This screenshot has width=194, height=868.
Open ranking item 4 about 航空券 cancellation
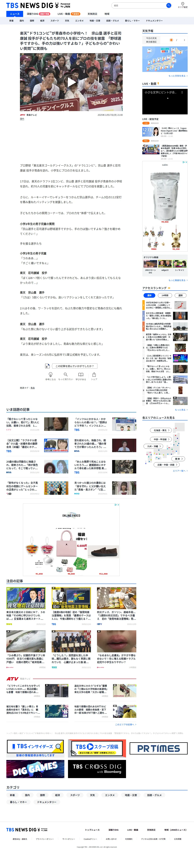(x=165, y=337)
